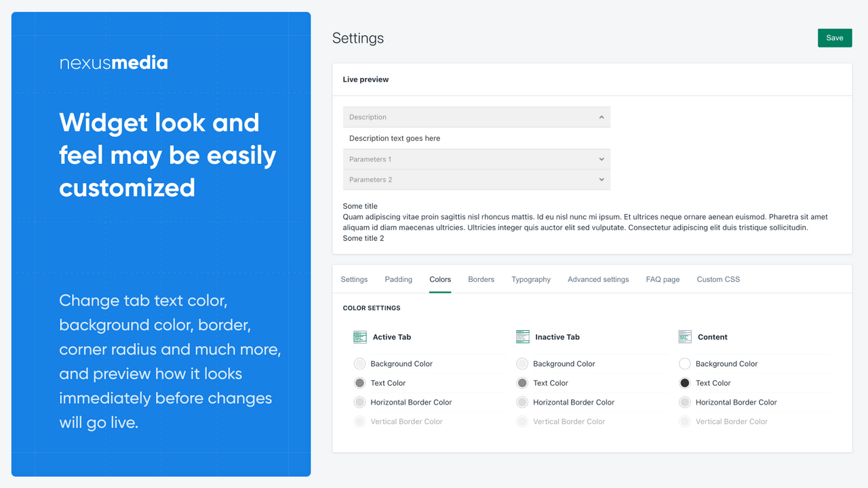Click the Save button
Image resolution: width=868 pixels, height=488 pixels.
point(834,37)
